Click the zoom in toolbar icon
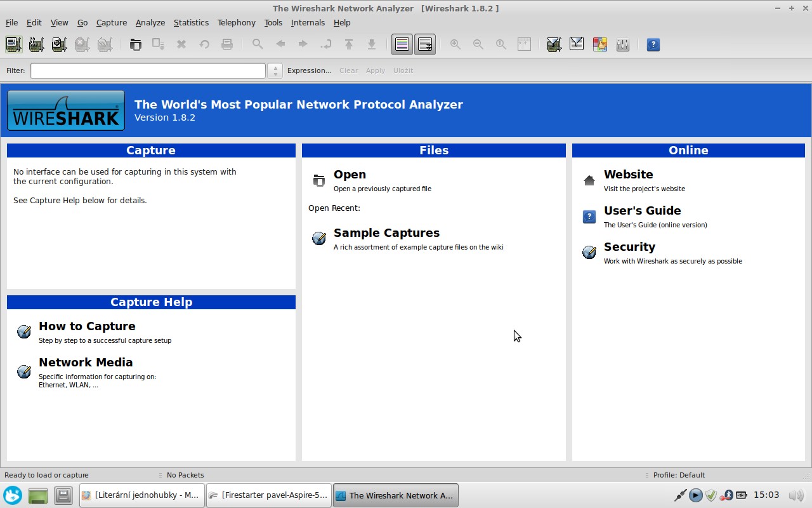This screenshot has height=508, width=812. (455, 44)
